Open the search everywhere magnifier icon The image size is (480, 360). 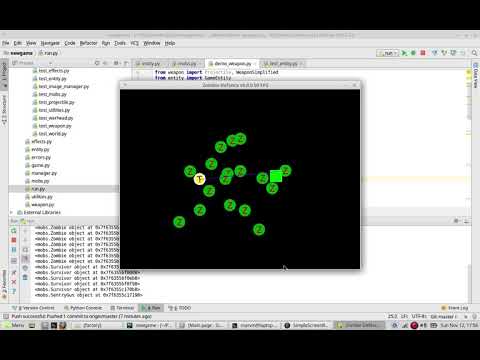(474, 53)
